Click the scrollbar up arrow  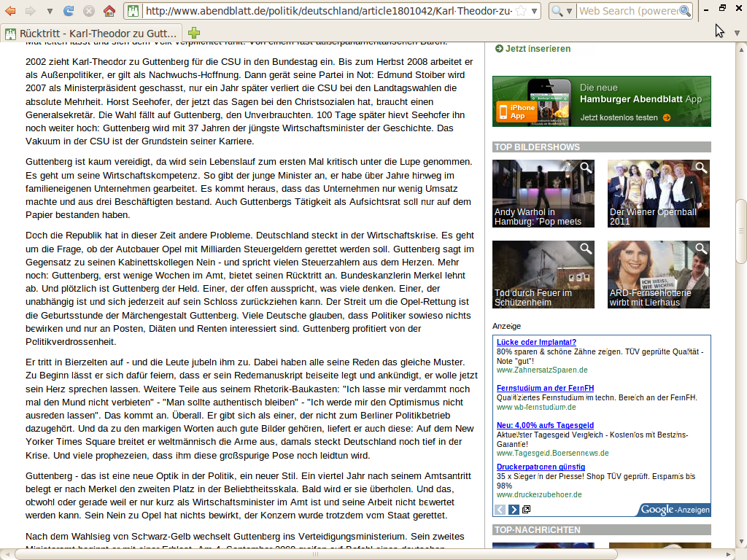741,49
